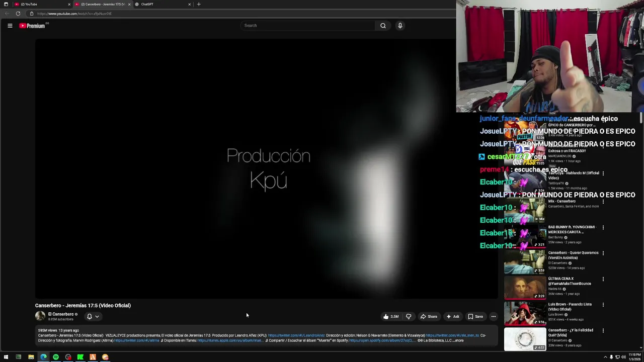Screen dimensions: 644x362
Task: Open volume control in system tray
Action: (x=623, y=357)
